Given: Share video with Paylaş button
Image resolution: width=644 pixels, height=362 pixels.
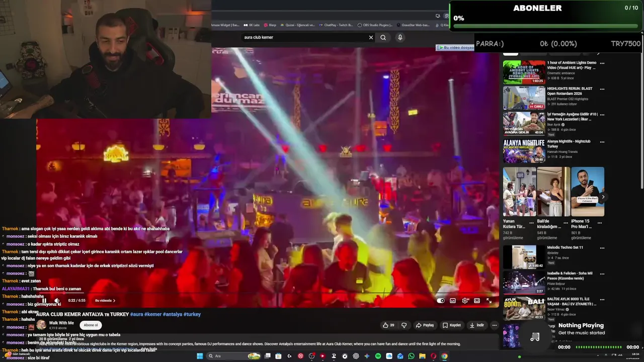Looking at the screenshot, I should (x=425, y=325).
